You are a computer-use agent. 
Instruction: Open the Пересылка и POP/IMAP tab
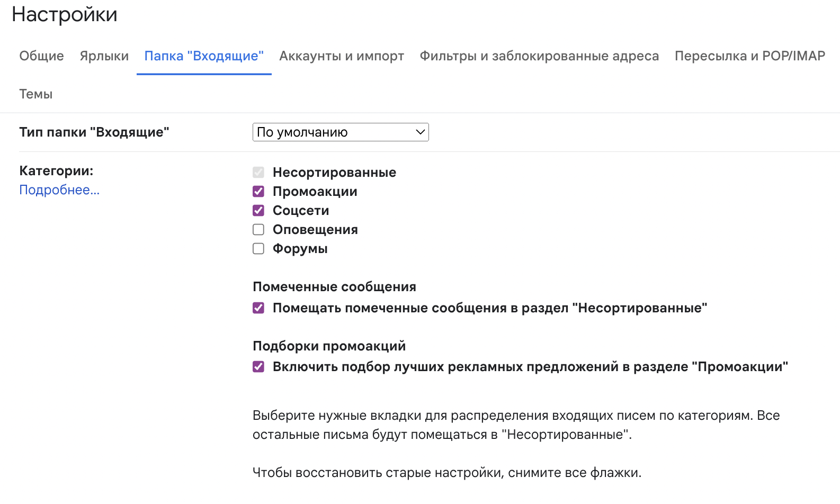[x=750, y=56]
